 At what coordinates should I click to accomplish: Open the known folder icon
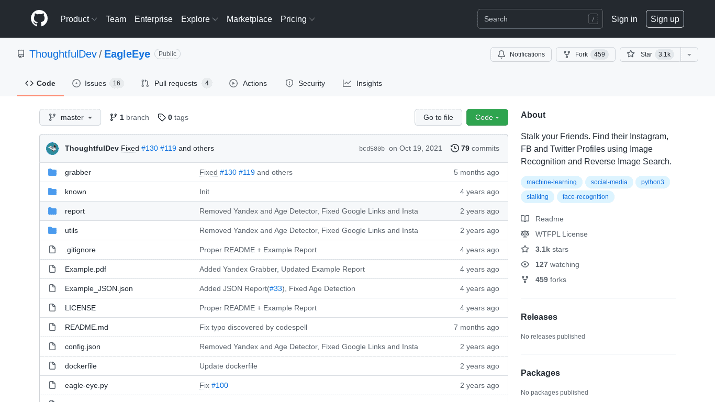(52, 191)
